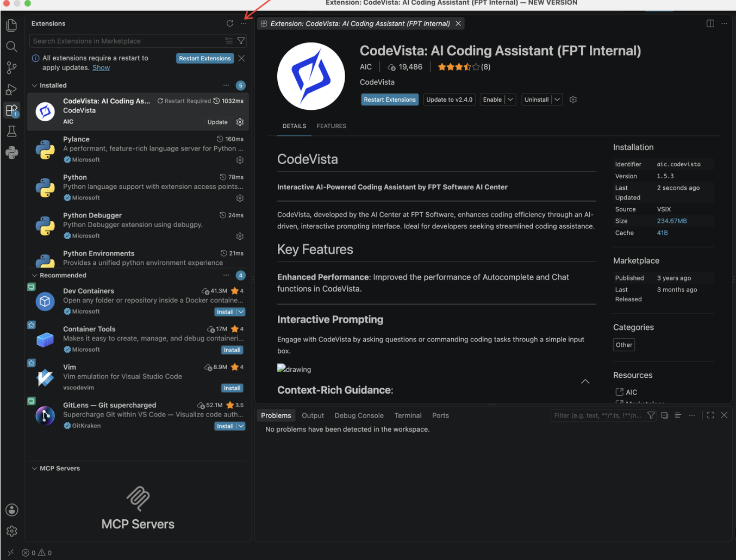736x560 pixels.
Task: Dismiss the restart extensions notification
Action: tap(241, 58)
